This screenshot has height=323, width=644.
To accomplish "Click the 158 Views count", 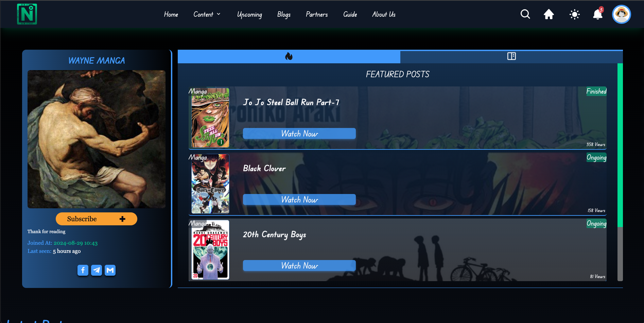I will (x=596, y=210).
